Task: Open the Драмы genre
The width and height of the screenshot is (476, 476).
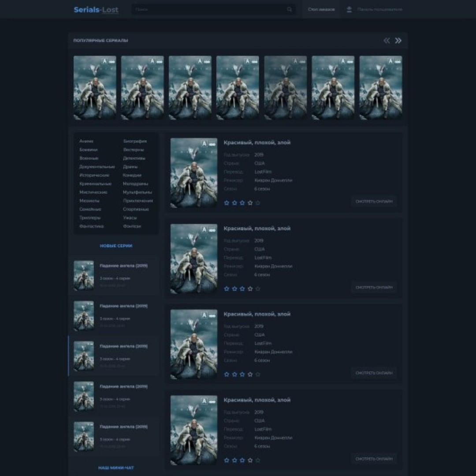Action: coord(130,167)
